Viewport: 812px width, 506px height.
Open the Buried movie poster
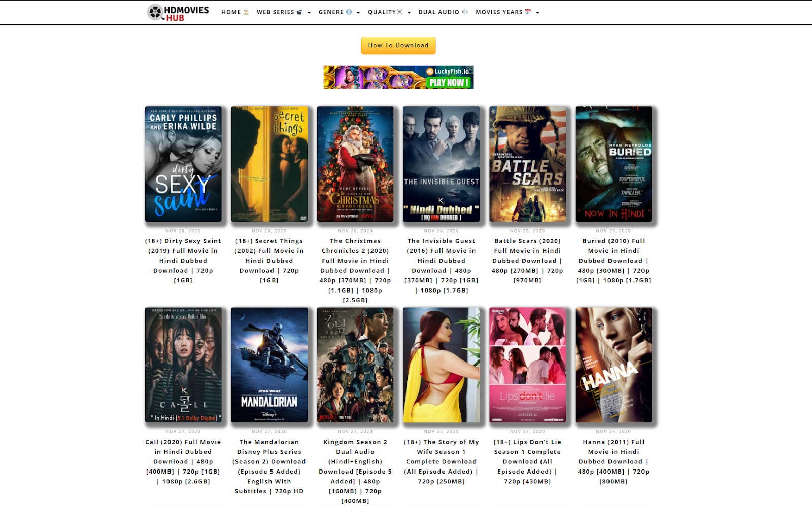pos(614,164)
